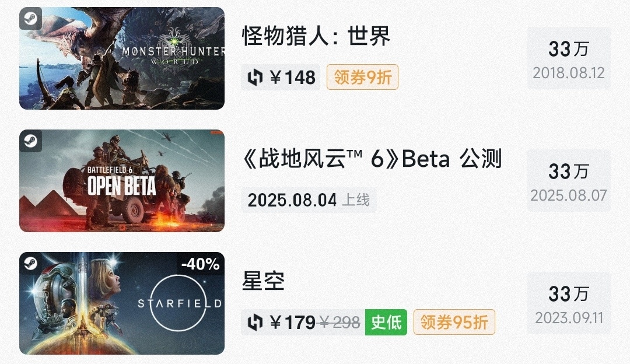Claim the 领券95折 coupon
This screenshot has height=364, width=630.
click(454, 322)
